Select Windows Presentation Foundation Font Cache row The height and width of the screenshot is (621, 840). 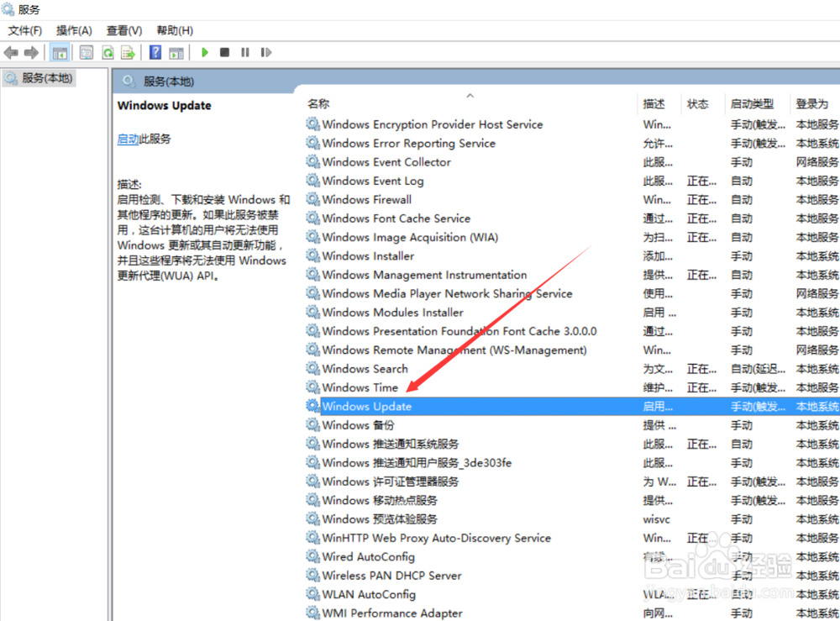click(x=572, y=330)
